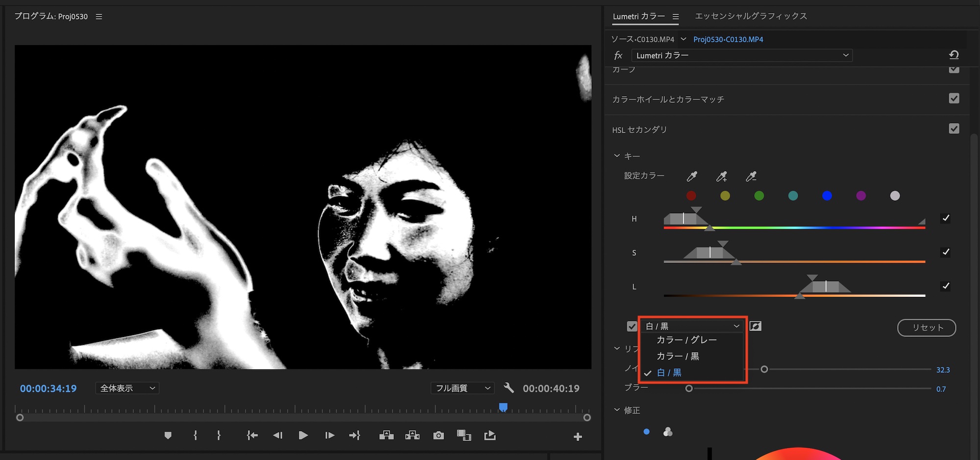Image resolution: width=980 pixels, height=460 pixels.
Task: Click the Lumetri effect reset arrow icon
Action: point(954,55)
